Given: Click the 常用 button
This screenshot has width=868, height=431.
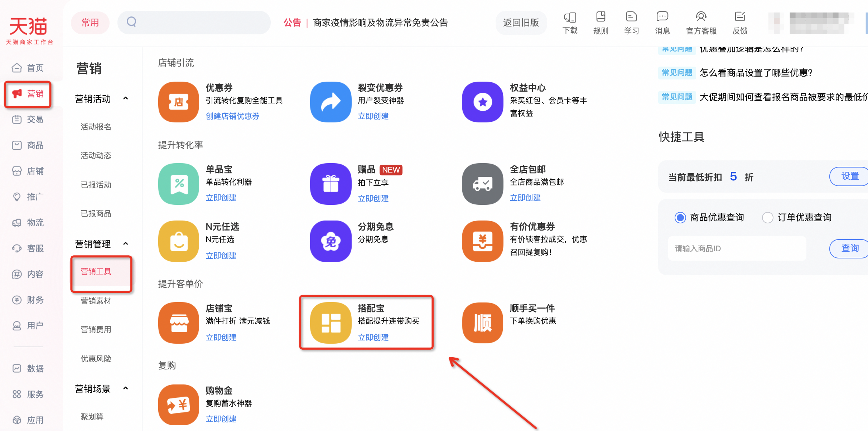Looking at the screenshot, I should coord(90,23).
